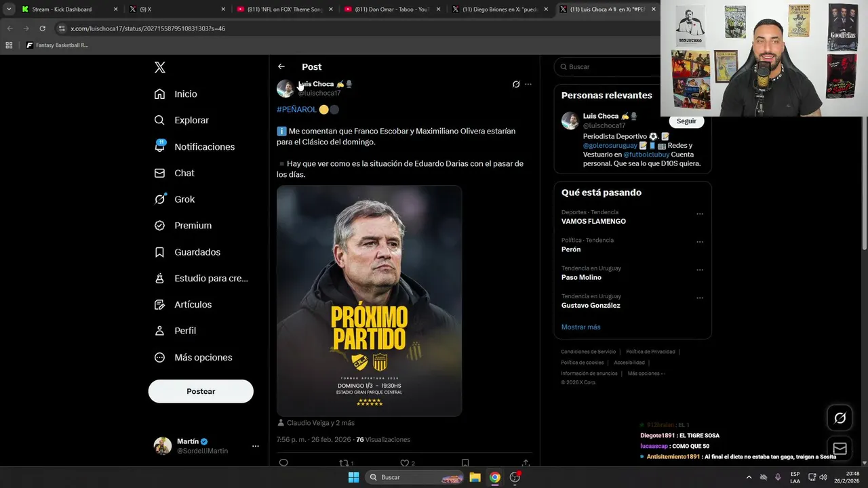Viewport: 868px width, 488px height.
Task: Open floating Grok button
Action: pos(840,418)
